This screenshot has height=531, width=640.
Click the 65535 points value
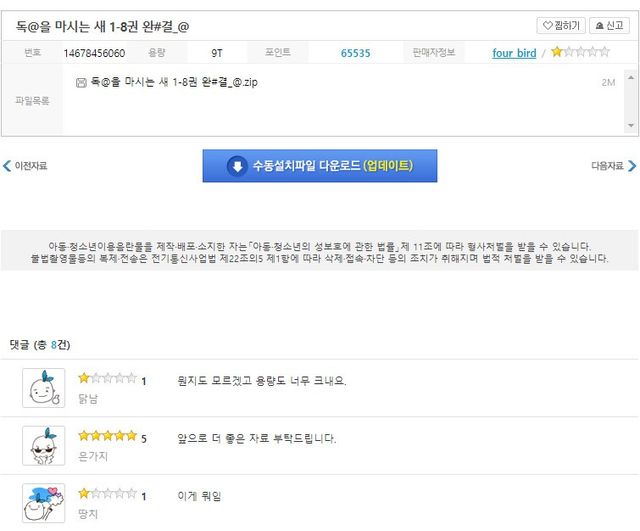[355, 53]
